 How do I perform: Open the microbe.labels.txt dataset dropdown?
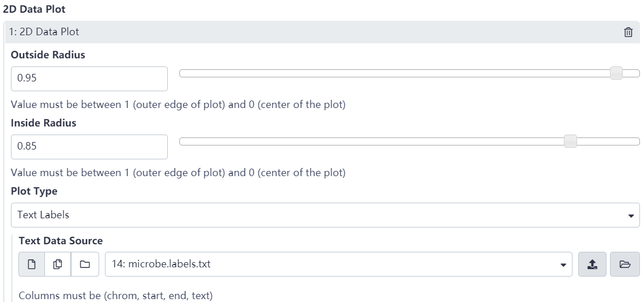pyautogui.click(x=338, y=264)
